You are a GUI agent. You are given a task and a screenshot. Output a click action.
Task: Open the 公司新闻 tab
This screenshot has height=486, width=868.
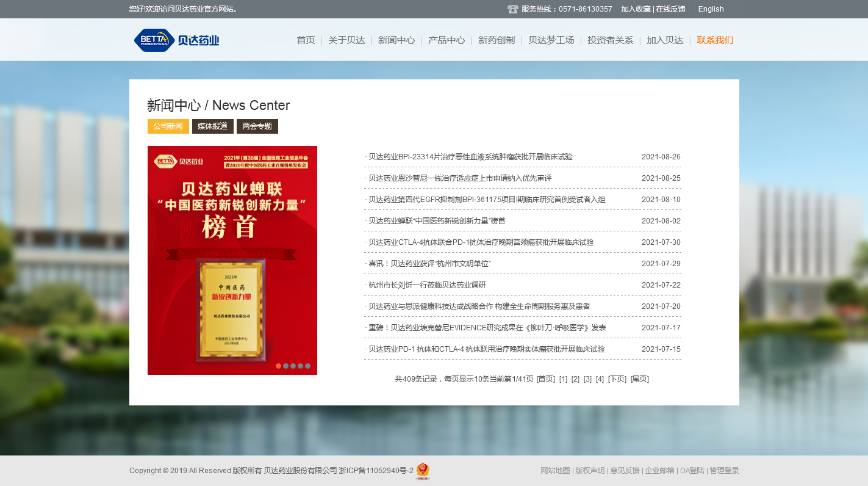click(168, 126)
